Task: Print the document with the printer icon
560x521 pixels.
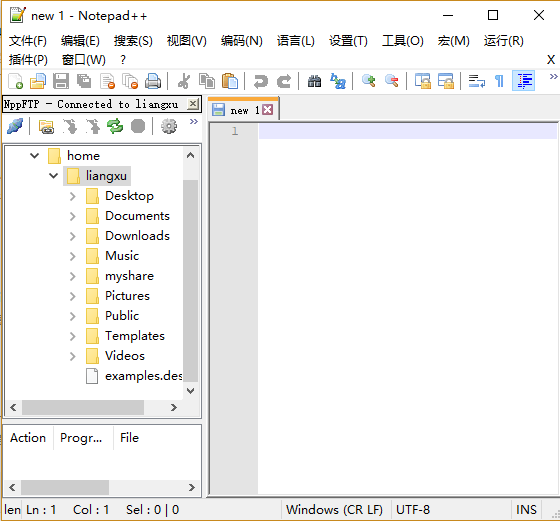Action: point(153,81)
